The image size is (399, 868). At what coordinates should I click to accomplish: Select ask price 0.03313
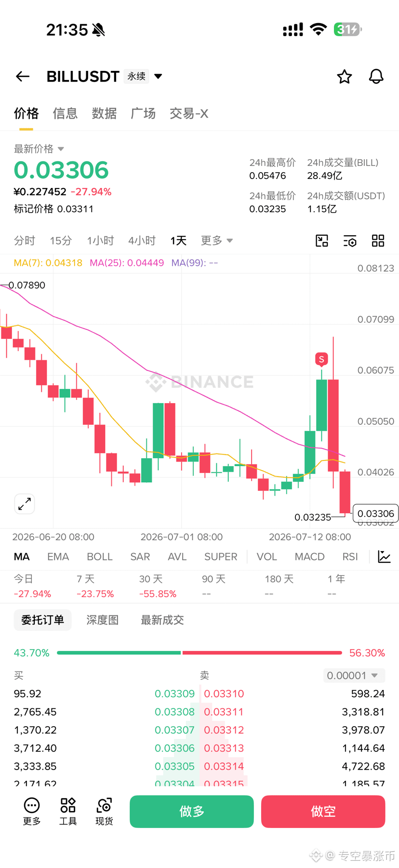224,748
